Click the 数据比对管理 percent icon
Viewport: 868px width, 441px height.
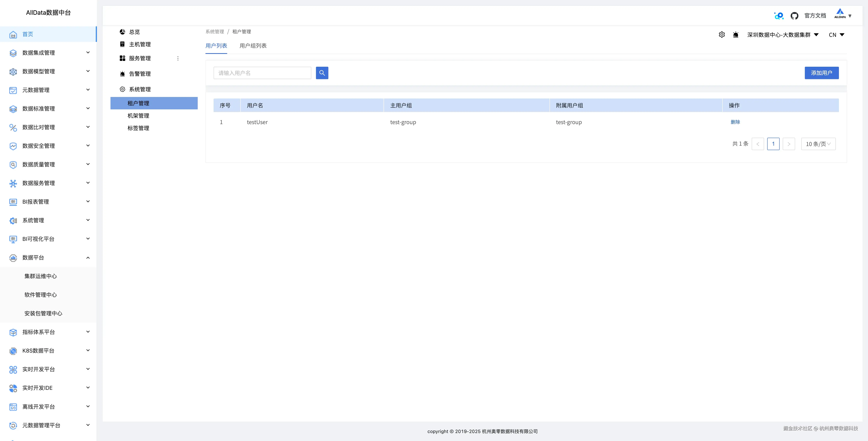(x=13, y=127)
